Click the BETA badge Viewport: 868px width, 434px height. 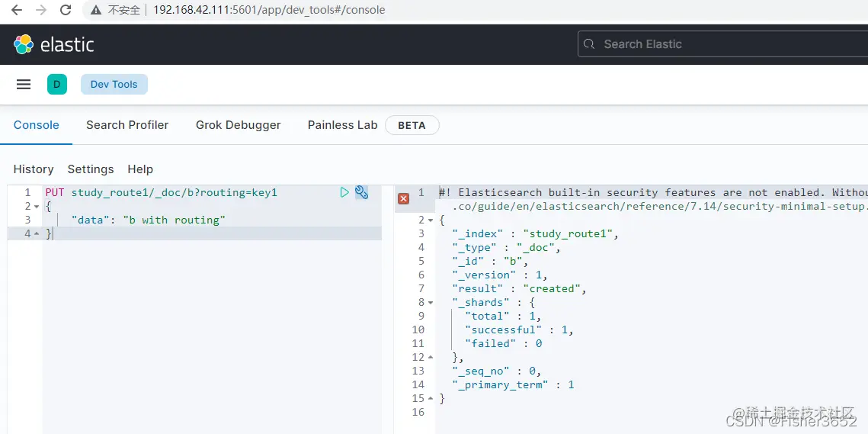click(x=412, y=125)
